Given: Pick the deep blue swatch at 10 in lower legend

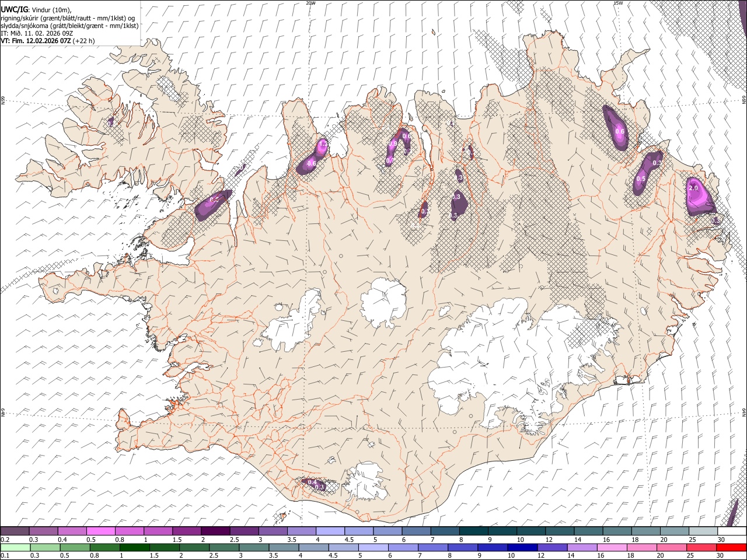Looking at the screenshot, I should click(522, 548).
